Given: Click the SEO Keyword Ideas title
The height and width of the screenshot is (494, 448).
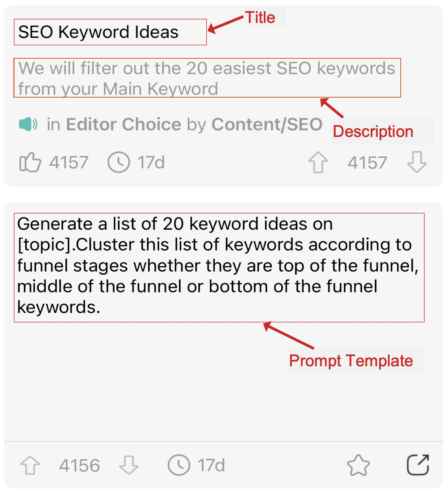Looking at the screenshot, I should (x=99, y=32).
